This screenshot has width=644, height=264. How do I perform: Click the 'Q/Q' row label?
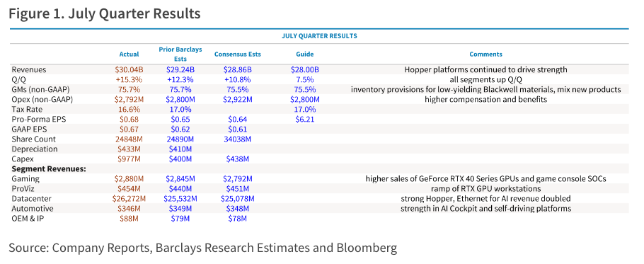pyautogui.click(x=19, y=80)
